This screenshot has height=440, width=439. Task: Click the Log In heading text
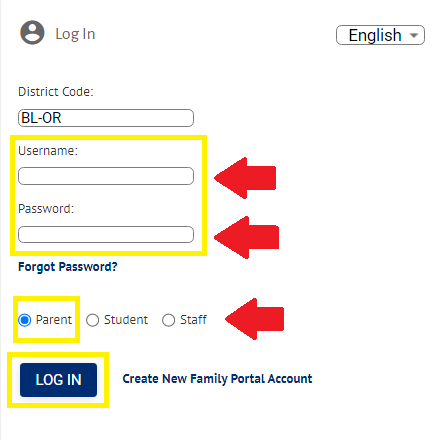pyautogui.click(x=75, y=34)
